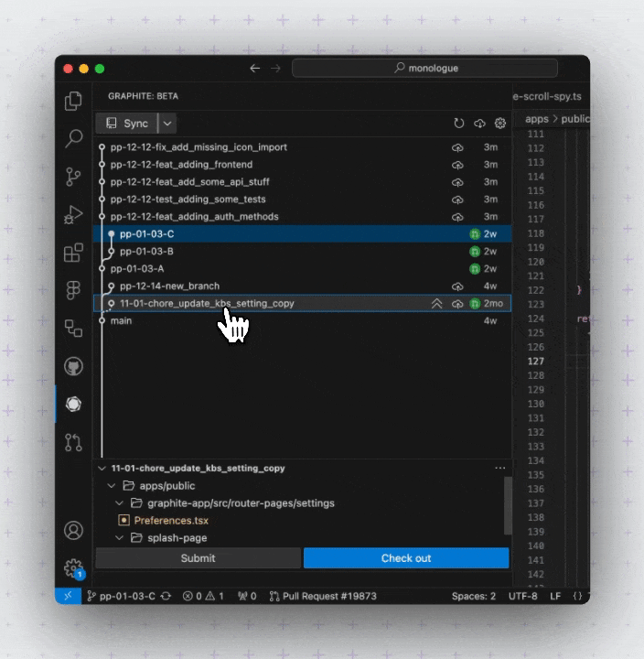The width and height of the screenshot is (644, 659).
Task: Click the Sync button
Action: point(127,124)
